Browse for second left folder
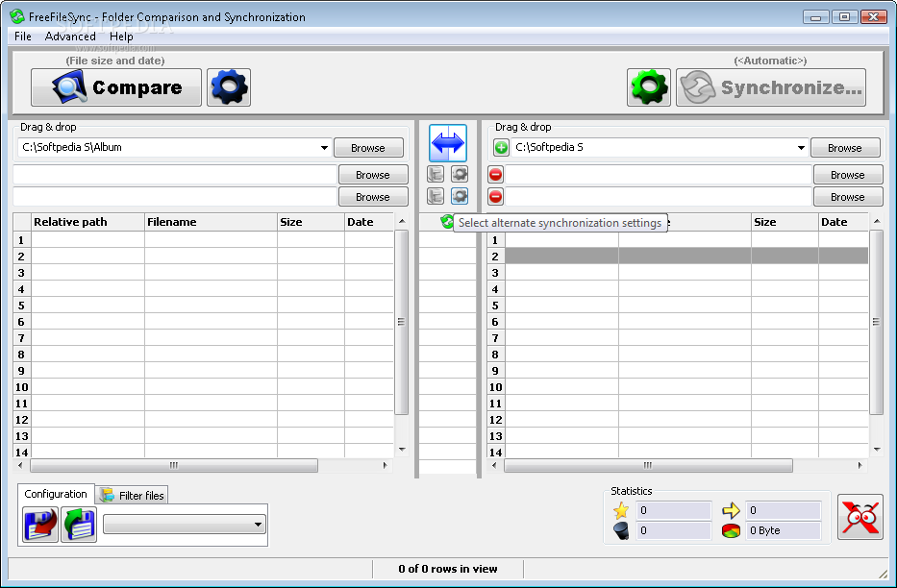This screenshot has height=588, width=897. pyautogui.click(x=373, y=175)
